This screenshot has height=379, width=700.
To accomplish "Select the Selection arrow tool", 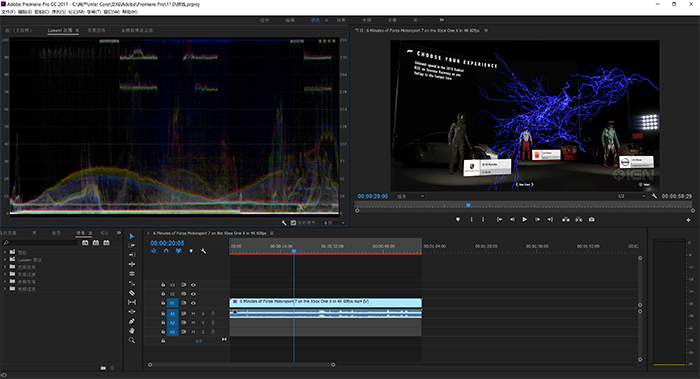I will point(132,236).
